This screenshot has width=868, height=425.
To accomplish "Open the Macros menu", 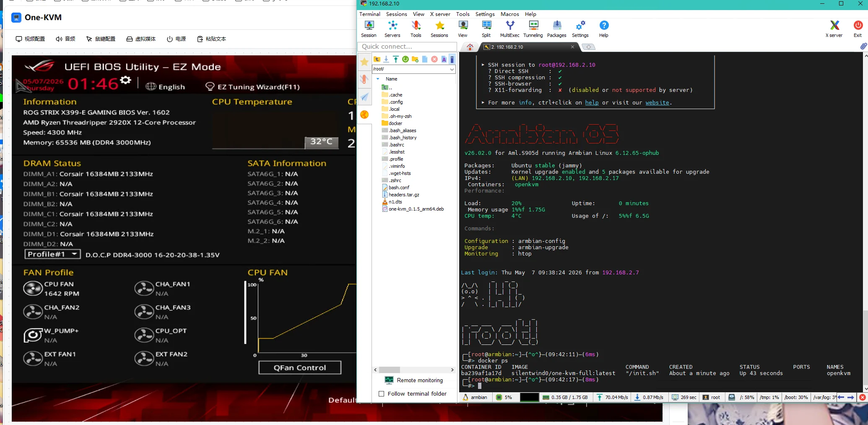I will pyautogui.click(x=509, y=14).
